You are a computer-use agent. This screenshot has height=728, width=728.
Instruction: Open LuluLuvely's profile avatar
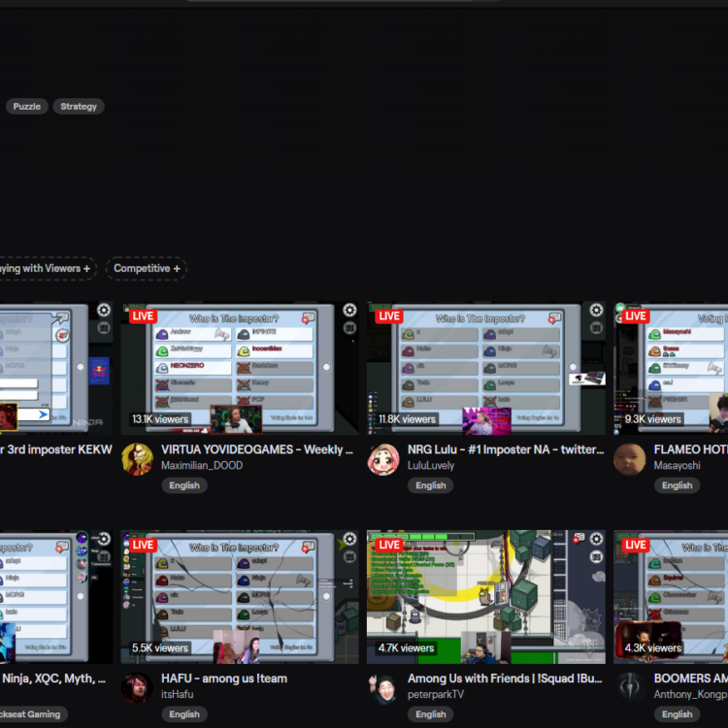pyautogui.click(x=383, y=459)
